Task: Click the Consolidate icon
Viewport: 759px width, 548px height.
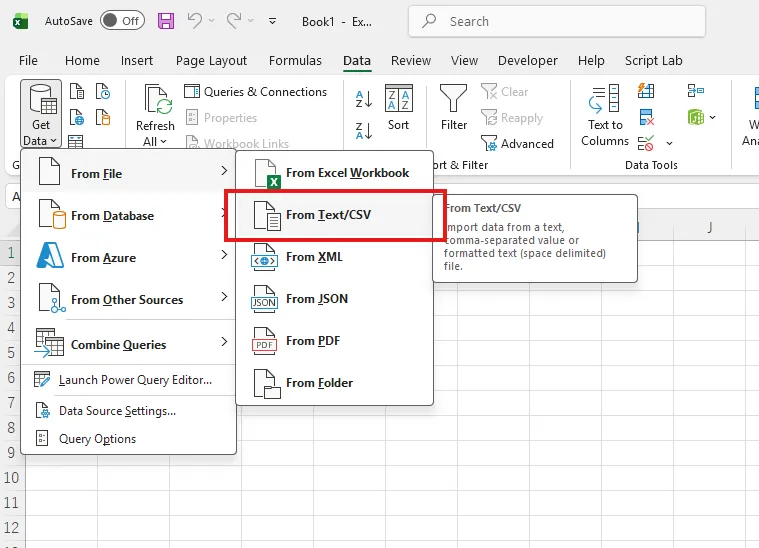Action: (x=696, y=91)
